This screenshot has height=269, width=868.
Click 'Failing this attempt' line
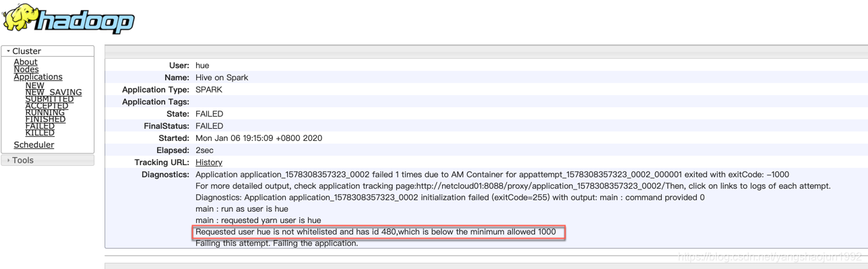[x=276, y=243]
